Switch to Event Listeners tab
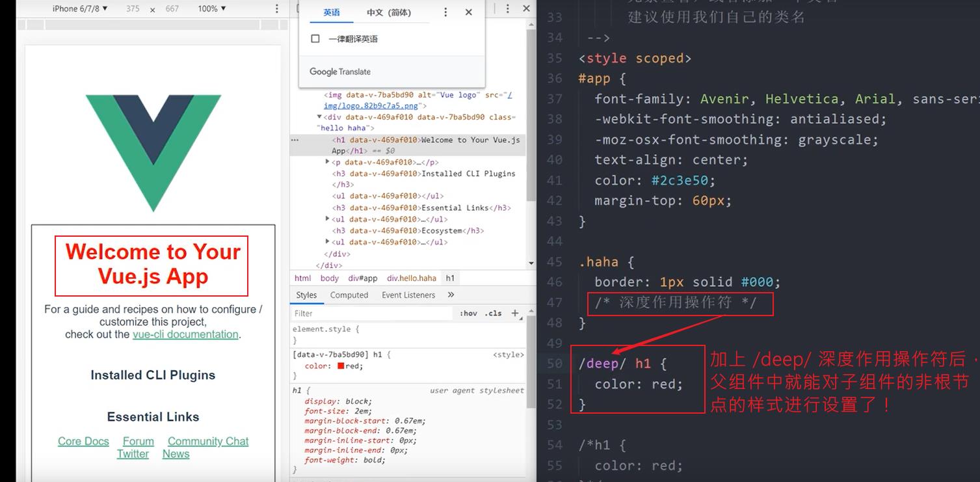This screenshot has width=980, height=482. click(408, 295)
